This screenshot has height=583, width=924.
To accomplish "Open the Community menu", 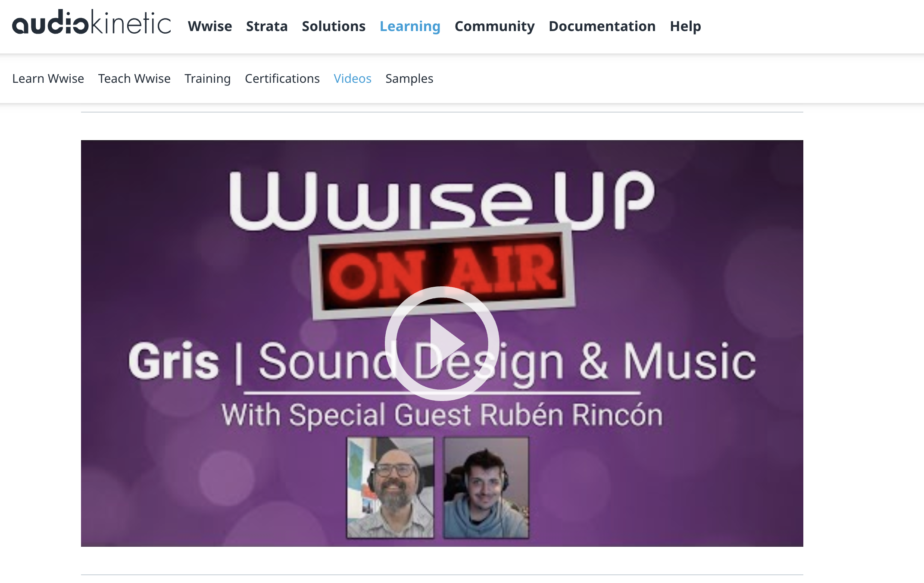I will 494,26.
